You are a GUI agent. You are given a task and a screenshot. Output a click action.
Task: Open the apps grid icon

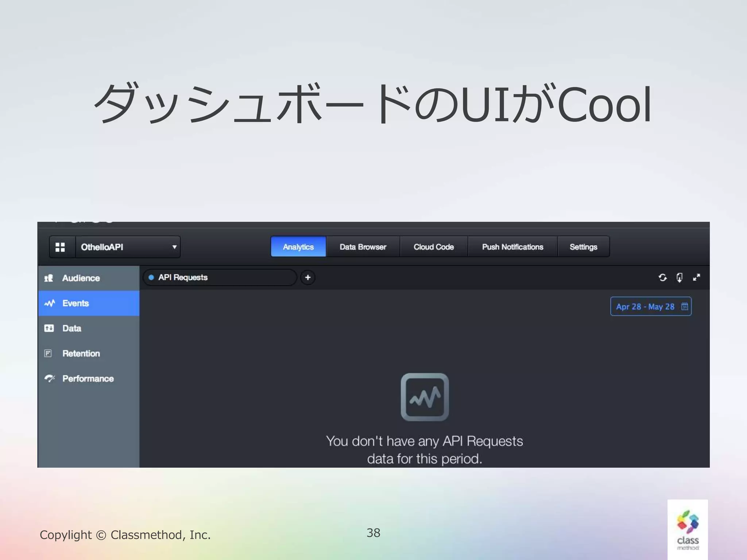click(60, 247)
